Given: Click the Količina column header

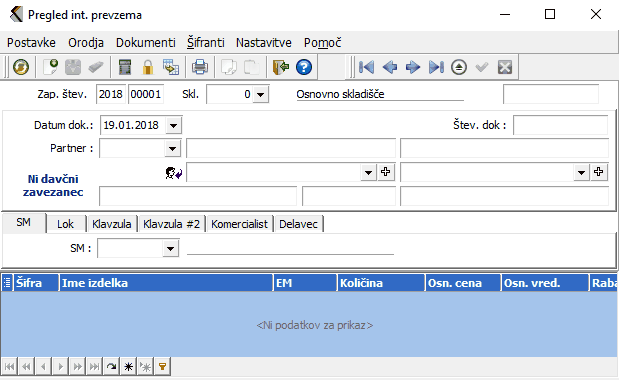Looking at the screenshot, I should (x=381, y=283).
